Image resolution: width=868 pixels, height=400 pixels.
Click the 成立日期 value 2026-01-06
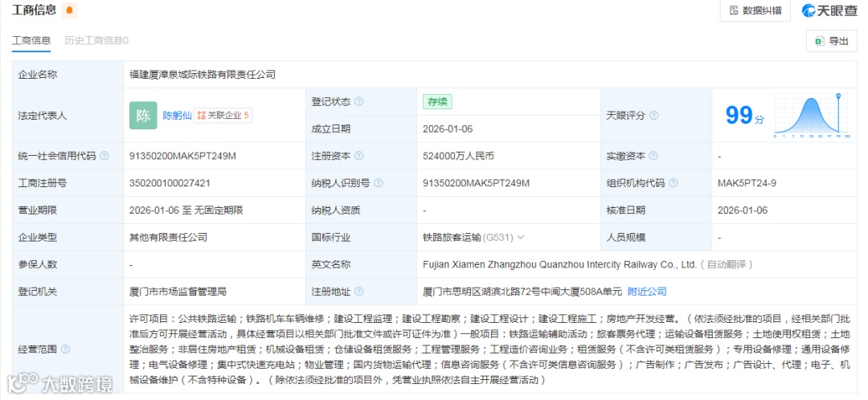(x=448, y=129)
